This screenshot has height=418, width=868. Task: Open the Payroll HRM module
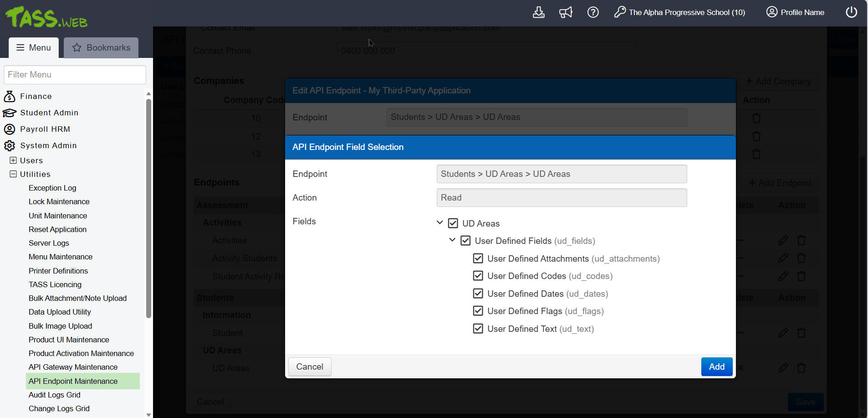45,129
